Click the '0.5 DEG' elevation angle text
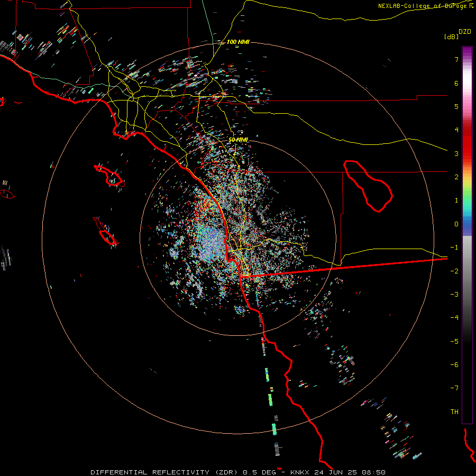Viewport: 476px width, 476px height. [x=260, y=472]
